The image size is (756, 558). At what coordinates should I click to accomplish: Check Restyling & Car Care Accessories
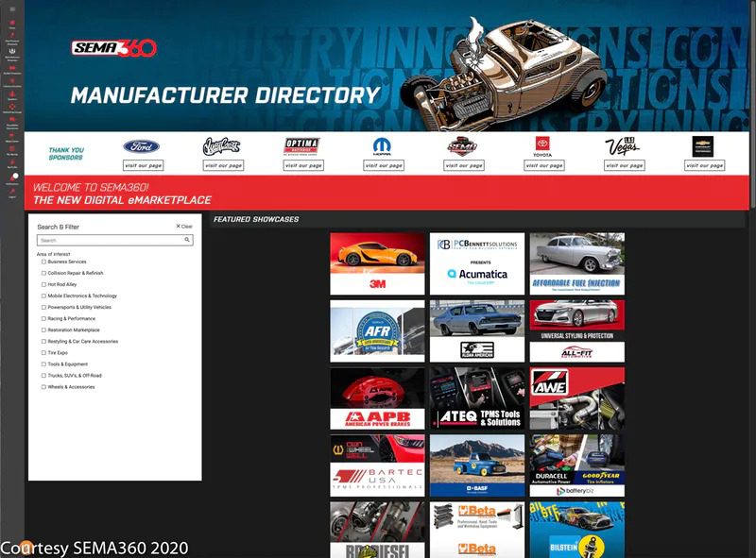pos(43,341)
